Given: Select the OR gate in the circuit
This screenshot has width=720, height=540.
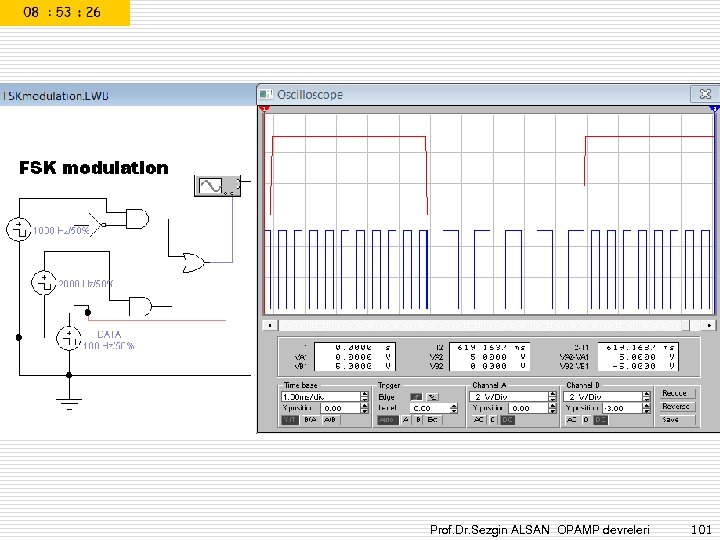Looking at the screenshot, I should point(192,263).
